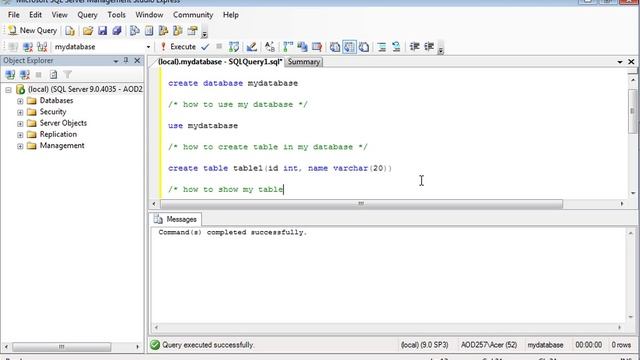The image size is (640, 360).
Task: Open Standard toolbar options dropdown arrow
Action: coord(204,33)
